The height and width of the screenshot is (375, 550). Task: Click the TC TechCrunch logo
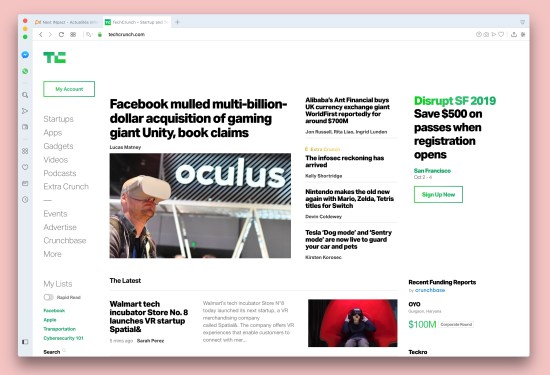pyautogui.click(x=54, y=57)
